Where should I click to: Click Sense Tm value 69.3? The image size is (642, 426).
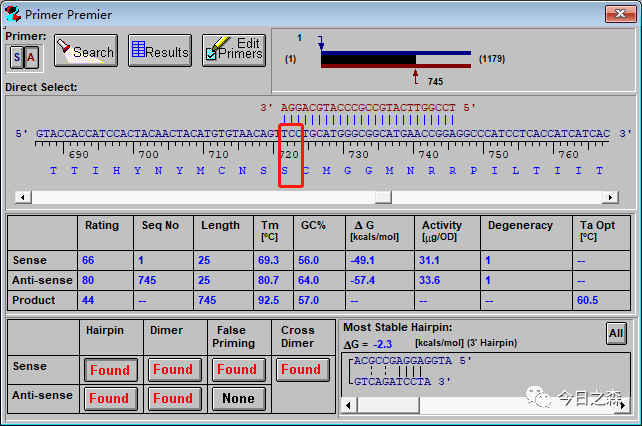[x=269, y=260]
